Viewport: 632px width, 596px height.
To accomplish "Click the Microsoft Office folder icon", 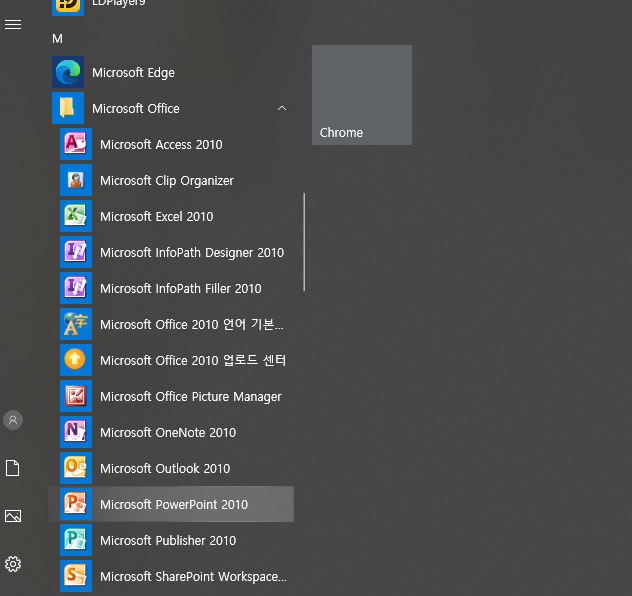I will tap(68, 108).
